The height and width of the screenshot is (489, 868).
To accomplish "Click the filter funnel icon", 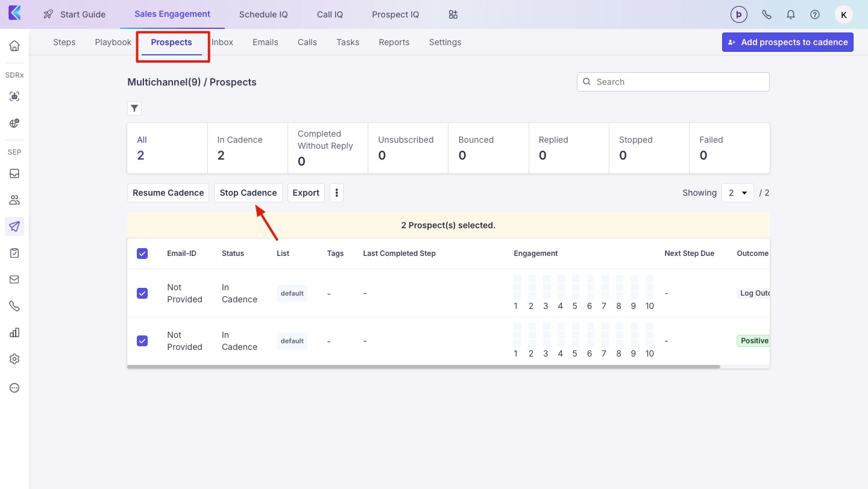I will pos(134,108).
